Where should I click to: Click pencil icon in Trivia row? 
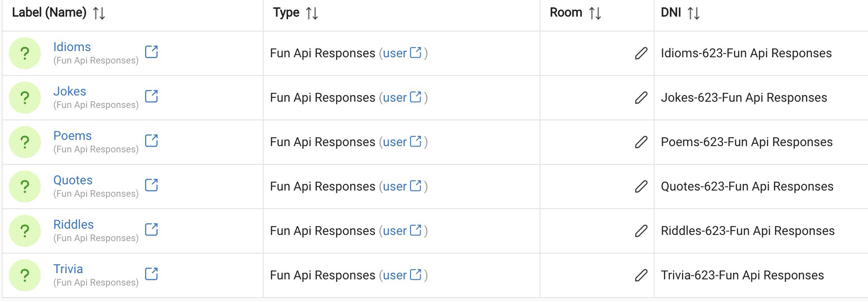click(x=641, y=275)
